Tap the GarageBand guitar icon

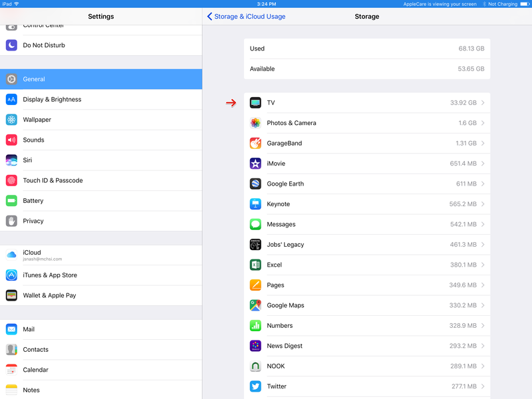[x=255, y=143]
